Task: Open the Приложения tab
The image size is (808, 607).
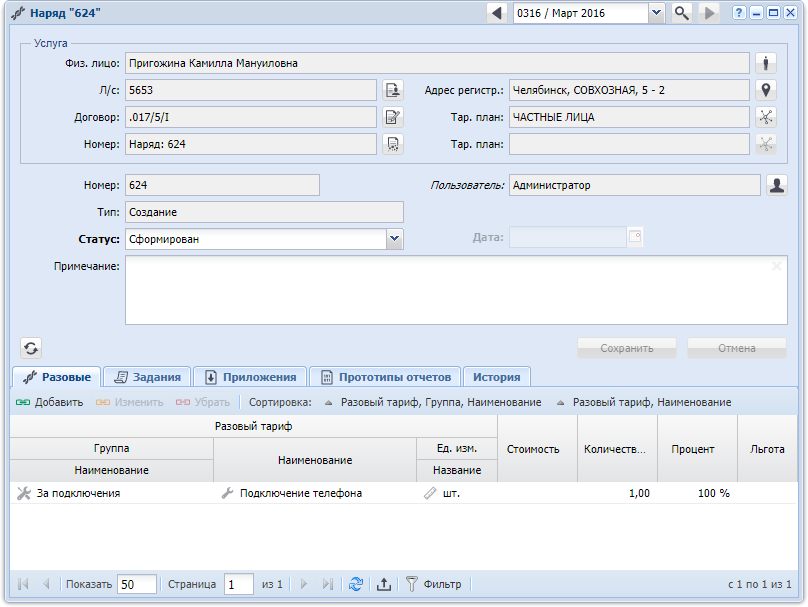Action: 250,377
